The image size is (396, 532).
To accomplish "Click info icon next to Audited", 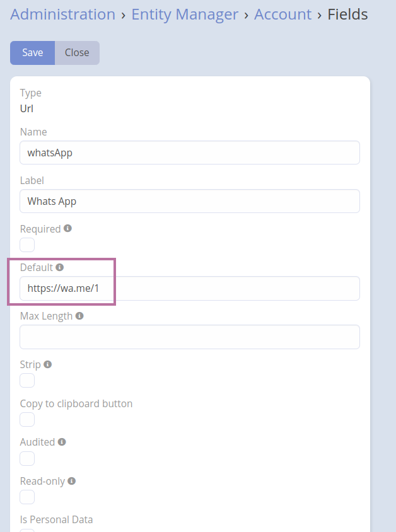I will [62, 442].
